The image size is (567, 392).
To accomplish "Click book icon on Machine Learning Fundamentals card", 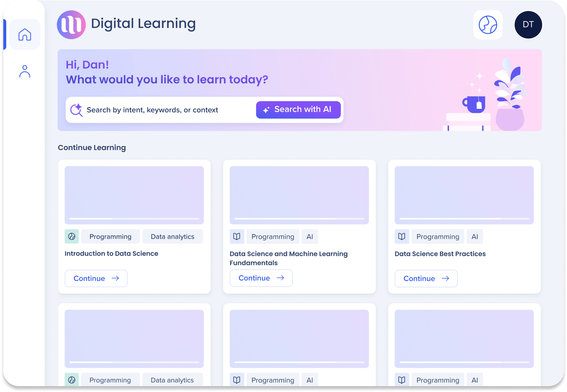I will coord(237,237).
